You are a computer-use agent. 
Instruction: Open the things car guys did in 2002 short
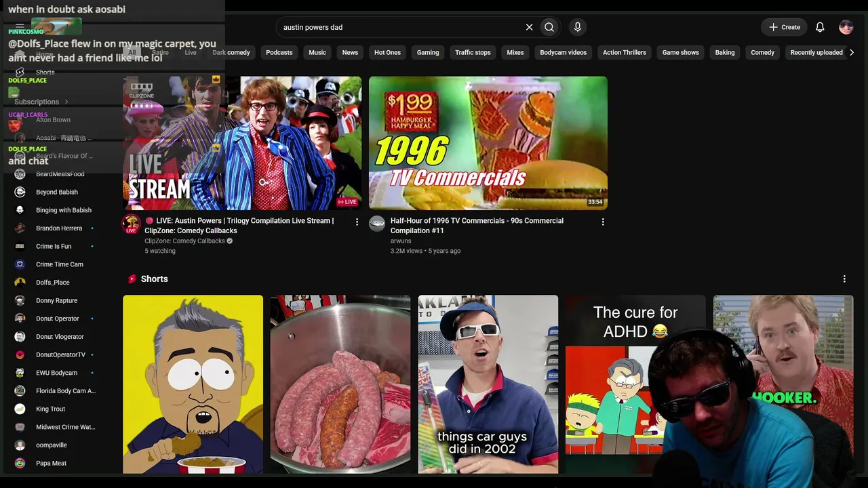(x=488, y=384)
